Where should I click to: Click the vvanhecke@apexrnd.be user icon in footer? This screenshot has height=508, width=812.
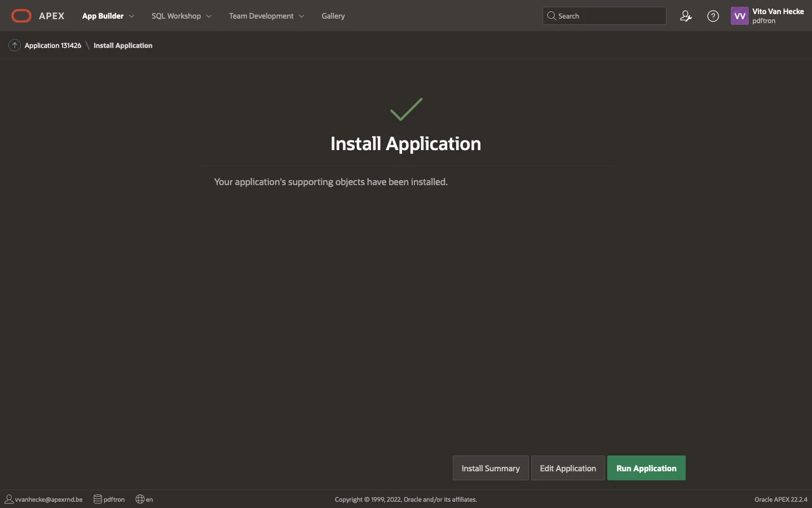click(x=9, y=499)
